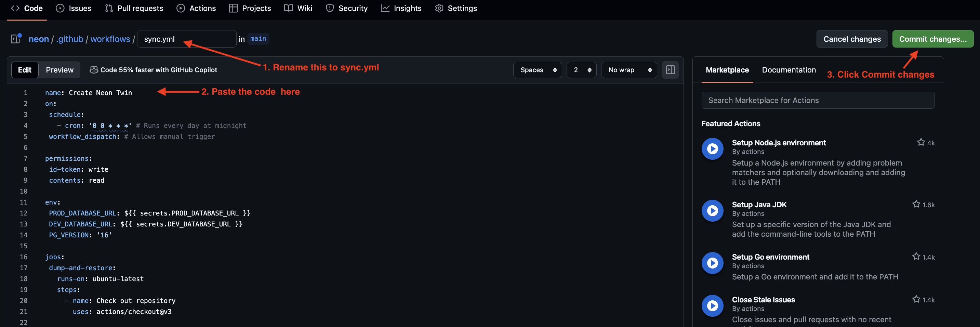The image size is (980, 327).
Task: Open the Security tab
Action: [x=347, y=8]
